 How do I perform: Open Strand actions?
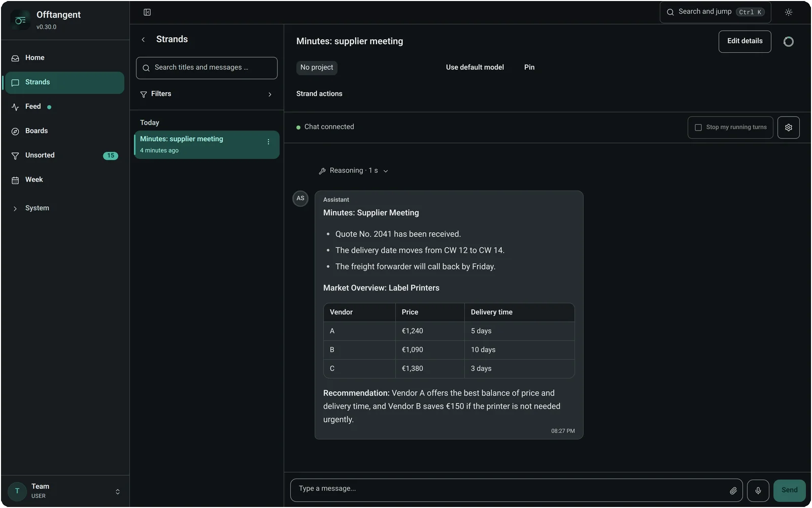point(319,94)
